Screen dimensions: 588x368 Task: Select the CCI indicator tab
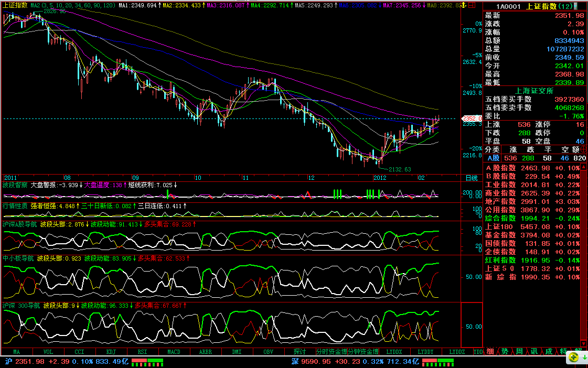80,352
